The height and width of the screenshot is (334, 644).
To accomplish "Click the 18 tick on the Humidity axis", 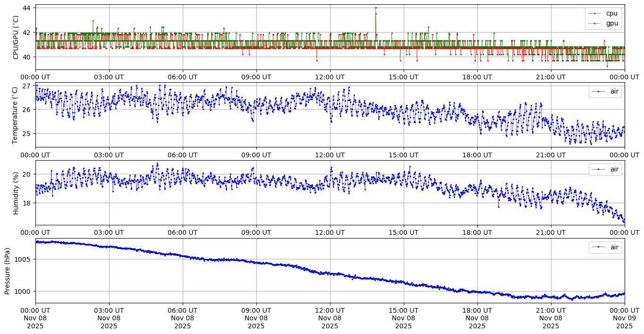I will pos(26,203).
